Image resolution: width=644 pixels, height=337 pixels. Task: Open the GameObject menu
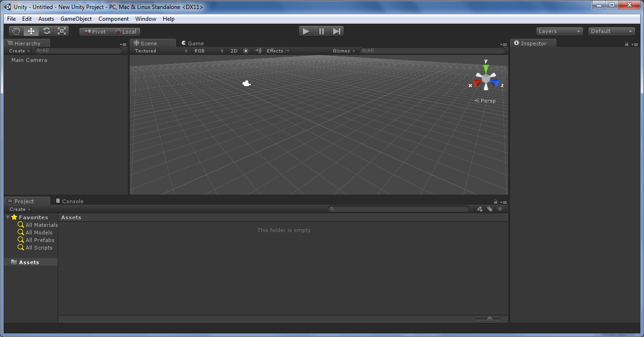(x=76, y=19)
